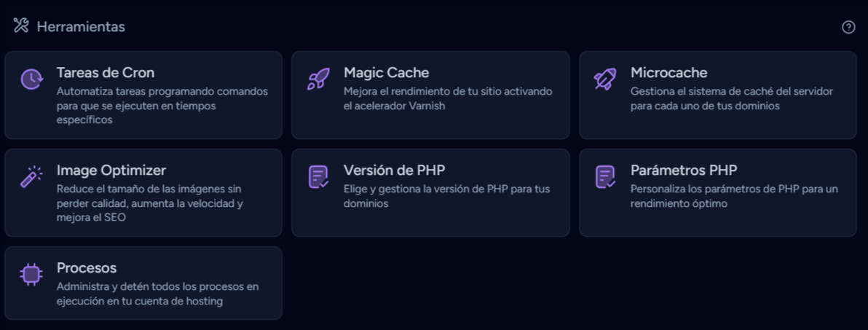Screen dimensions: 868x330
Task: Open the Image Optimizer tool title
Action: tap(111, 170)
